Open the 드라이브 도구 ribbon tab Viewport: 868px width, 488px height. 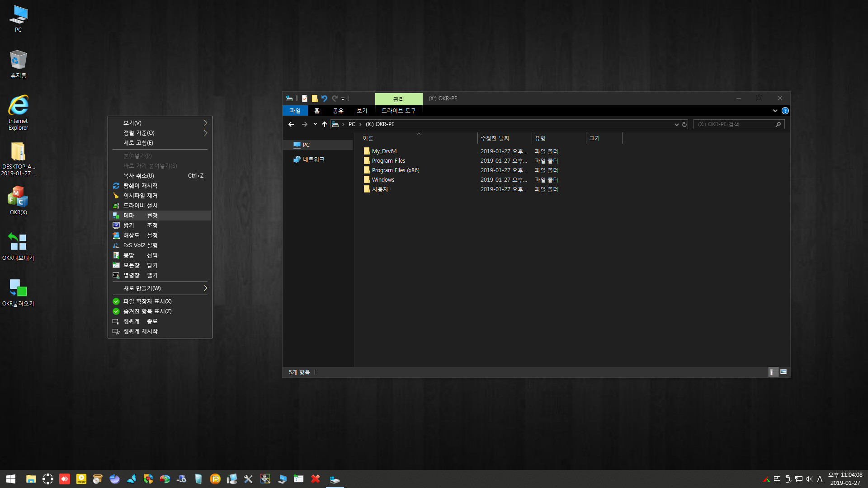point(398,111)
